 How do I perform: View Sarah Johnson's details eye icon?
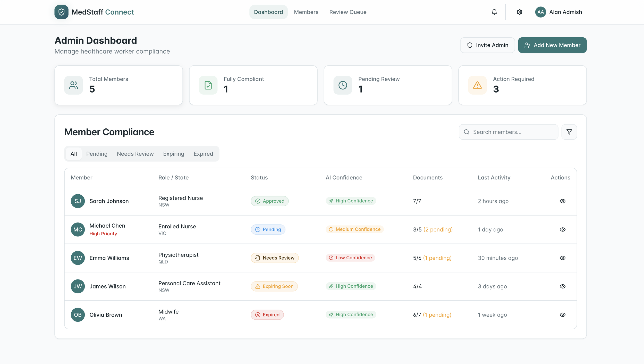(562, 201)
